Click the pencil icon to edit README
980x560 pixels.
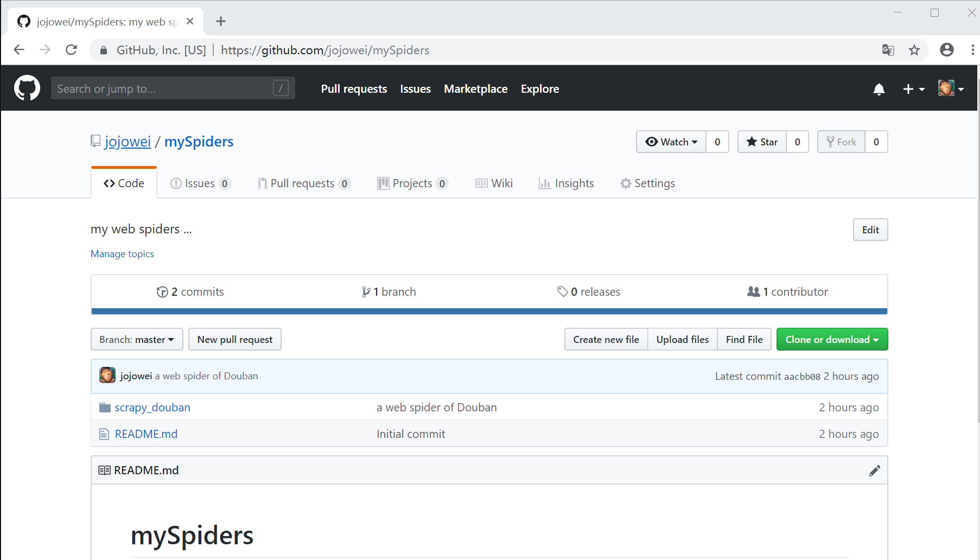coord(875,470)
